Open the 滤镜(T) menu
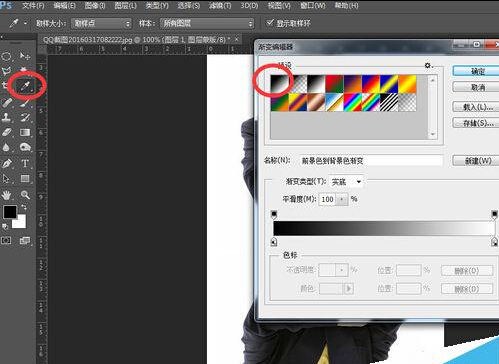This screenshot has height=364, width=499. coord(220,6)
